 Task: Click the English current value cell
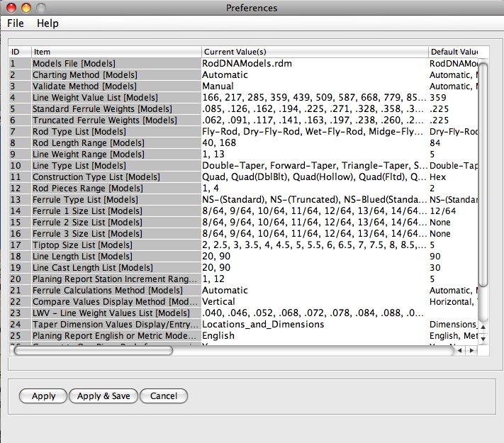click(x=315, y=336)
